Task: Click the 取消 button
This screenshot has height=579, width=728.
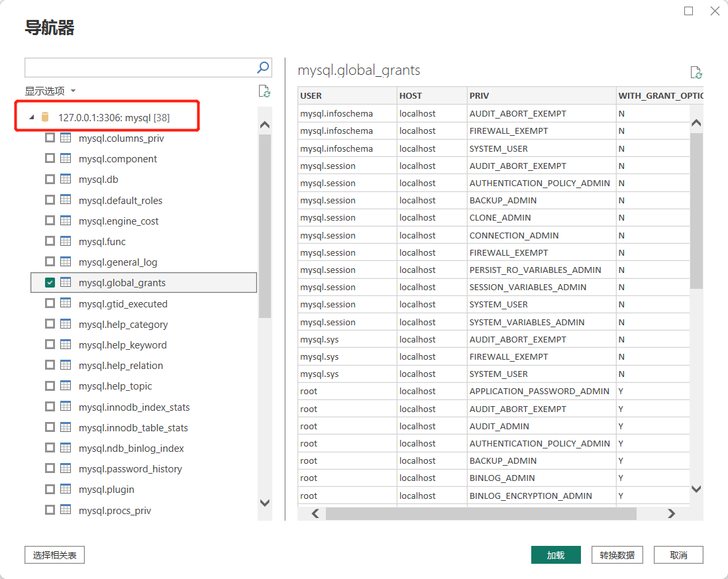Action: click(x=678, y=554)
